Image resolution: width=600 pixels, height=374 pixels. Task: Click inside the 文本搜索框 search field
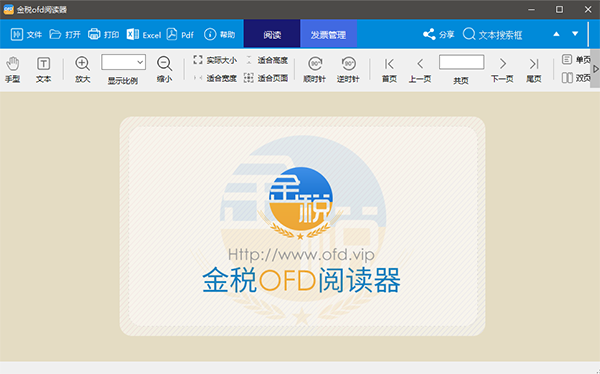[x=500, y=35]
